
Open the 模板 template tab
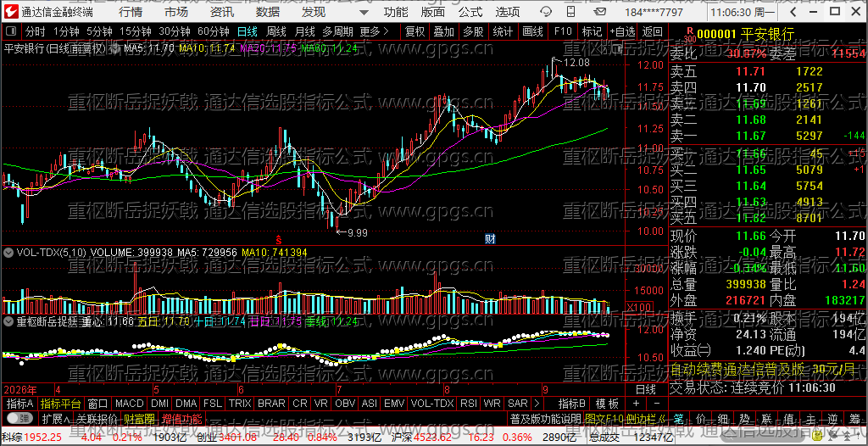coord(607,404)
